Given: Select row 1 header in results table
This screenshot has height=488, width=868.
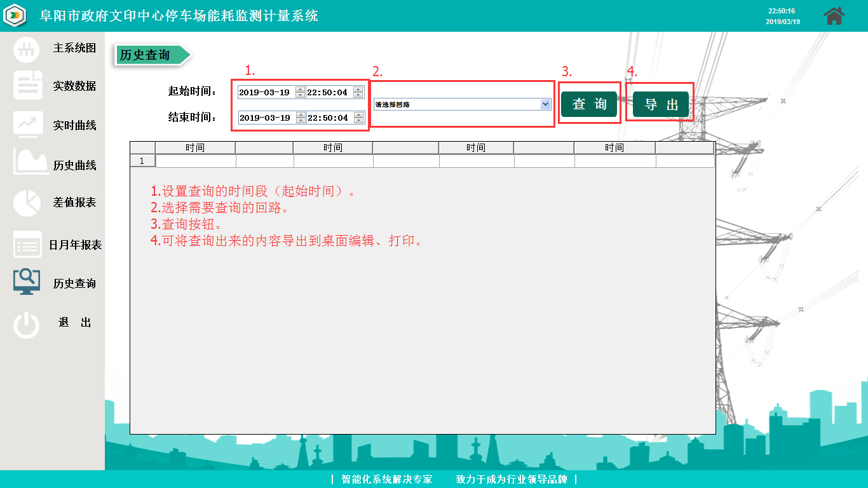Looking at the screenshot, I should tap(142, 161).
